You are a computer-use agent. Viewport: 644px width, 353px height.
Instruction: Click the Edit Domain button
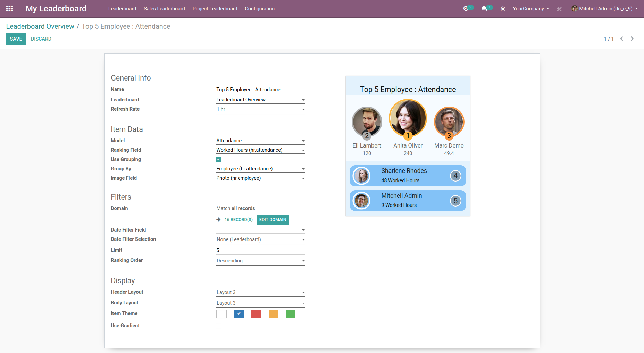coord(273,220)
